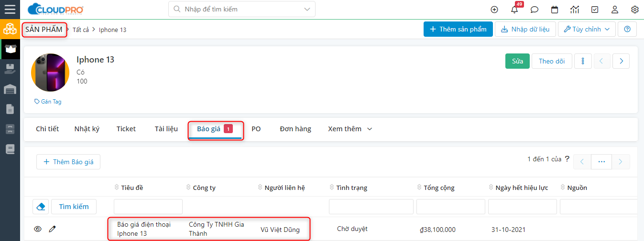Viewport: 644px width, 241px height.
Task: Click the Tất cả breadcrumb link
Action: coord(81,30)
